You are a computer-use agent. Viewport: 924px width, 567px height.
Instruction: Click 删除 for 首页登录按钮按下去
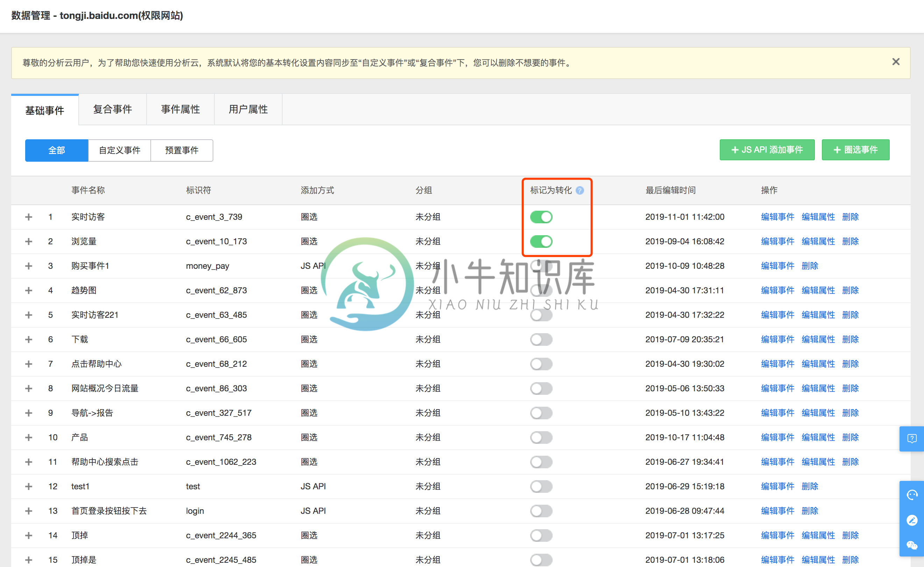810,511
